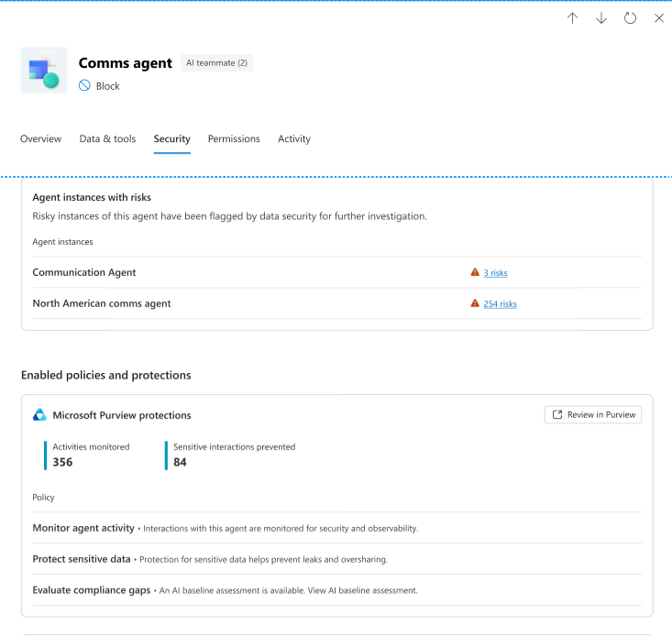
Task: Select the Evaluate compliance gaps policy row
Action: 92,590
